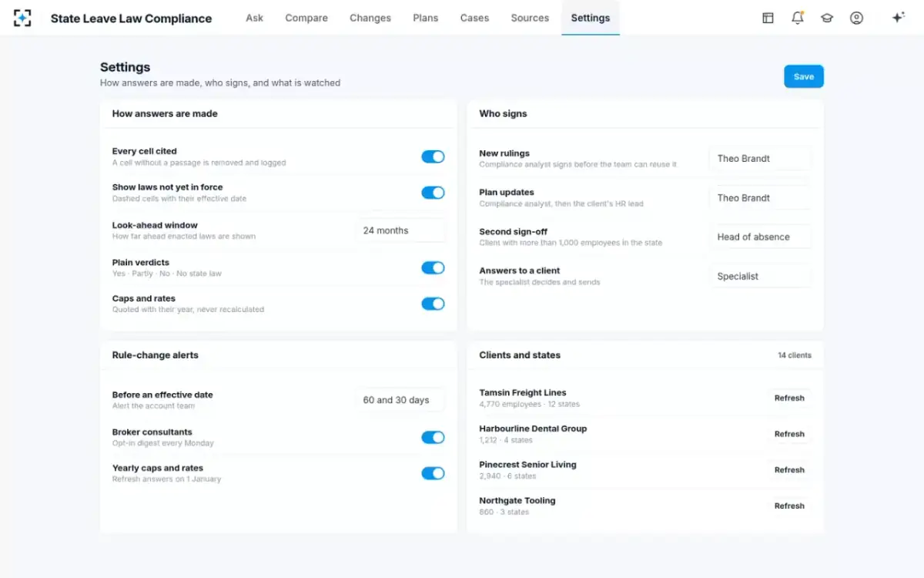
Task: Go to the Sources tab
Action: coord(530,18)
